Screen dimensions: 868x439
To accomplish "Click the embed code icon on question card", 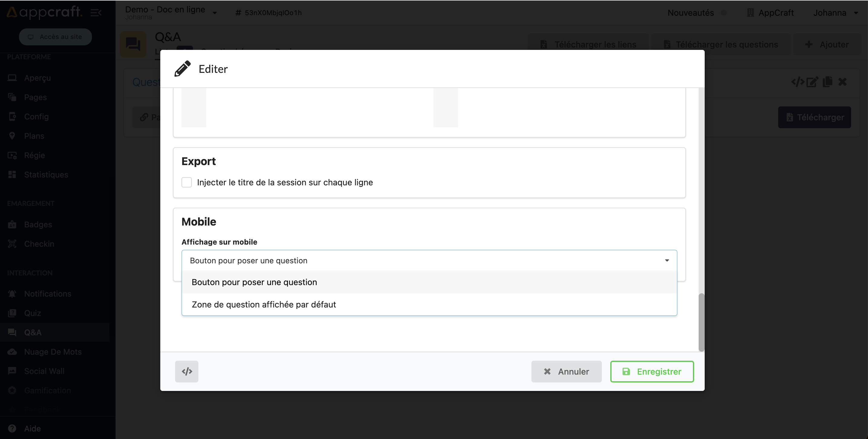I will tap(798, 82).
